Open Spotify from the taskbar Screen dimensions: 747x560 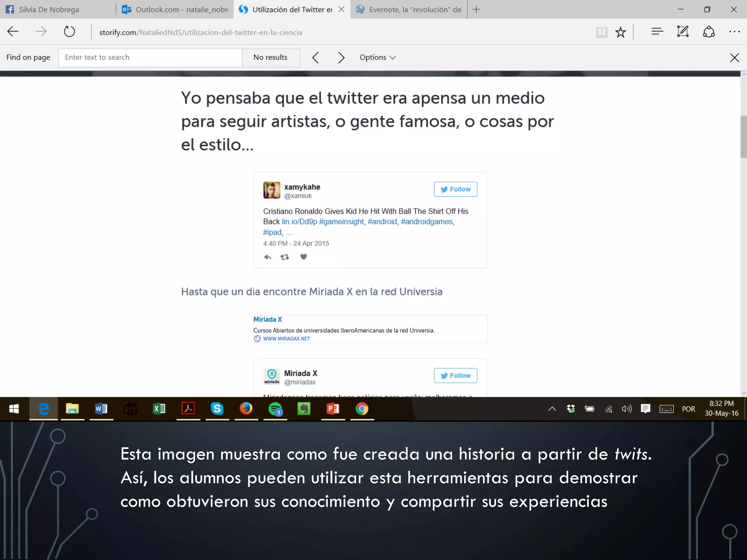pos(275,409)
